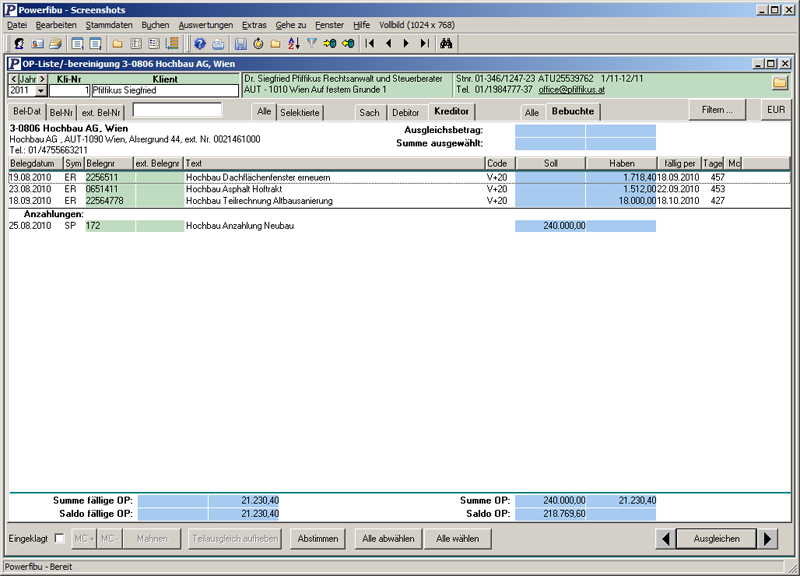Click the save floppy disk icon
Image resolution: width=800 pixels, height=576 pixels.
tap(240, 44)
